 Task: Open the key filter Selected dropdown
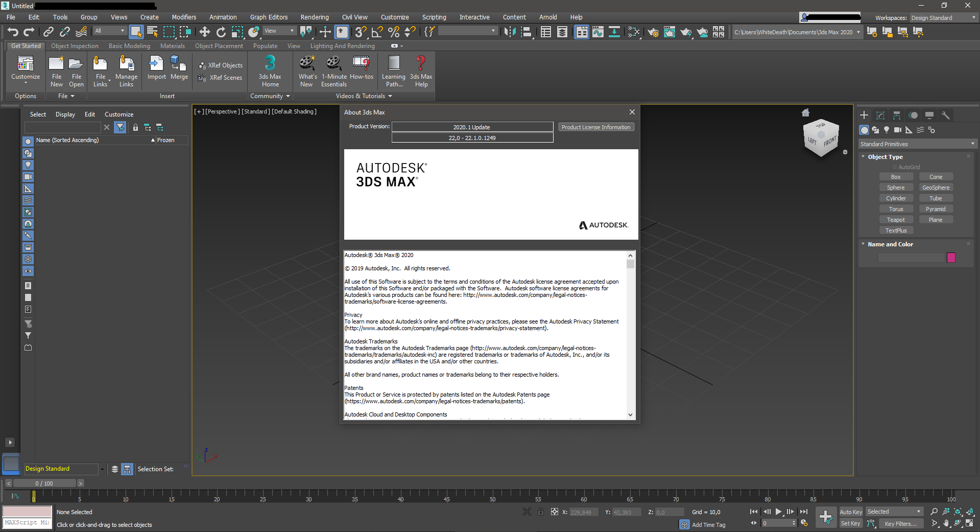pyautogui.click(x=894, y=512)
